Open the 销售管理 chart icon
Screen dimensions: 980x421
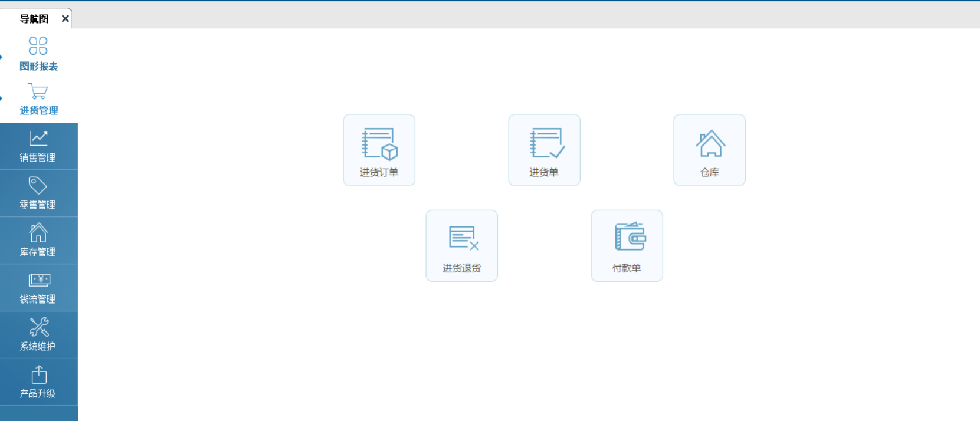tap(38, 138)
